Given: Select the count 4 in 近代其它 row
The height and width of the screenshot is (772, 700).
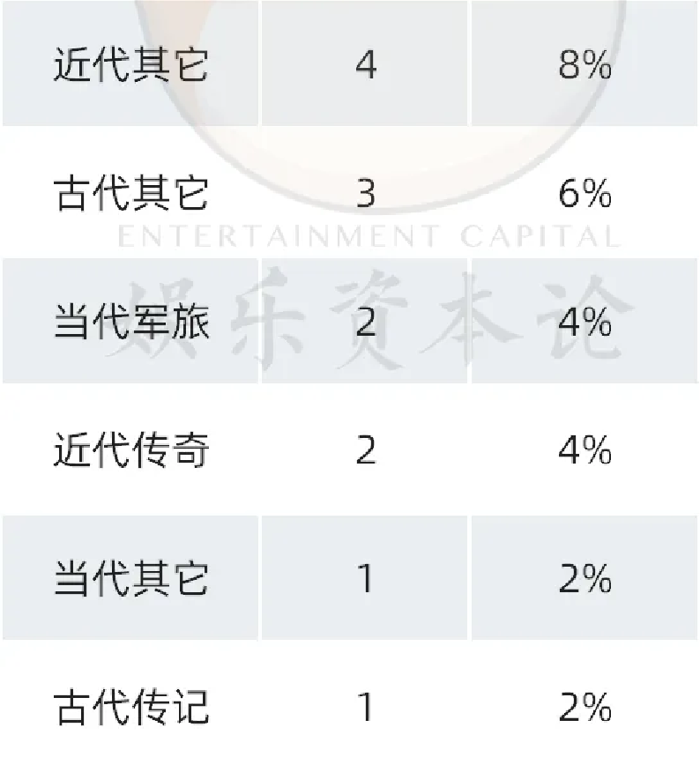Looking at the screenshot, I should coord(366,65).
